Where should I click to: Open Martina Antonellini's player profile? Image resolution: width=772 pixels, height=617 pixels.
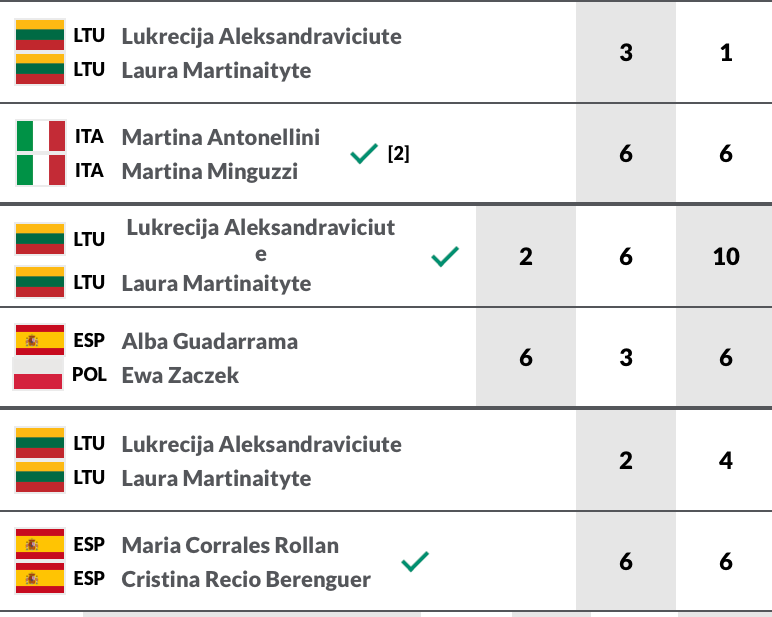[x=221, y=137]
